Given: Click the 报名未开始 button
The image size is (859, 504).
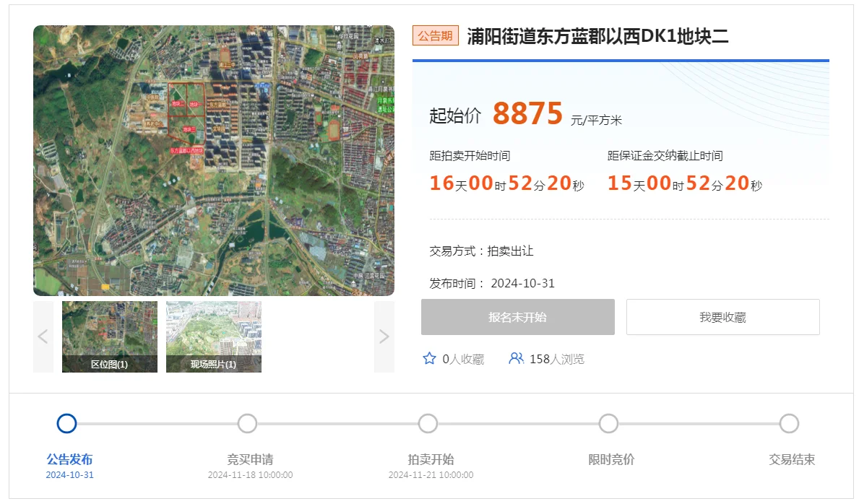Looking at the screenshot, I should pyautogui.click(x=518, y=317).
